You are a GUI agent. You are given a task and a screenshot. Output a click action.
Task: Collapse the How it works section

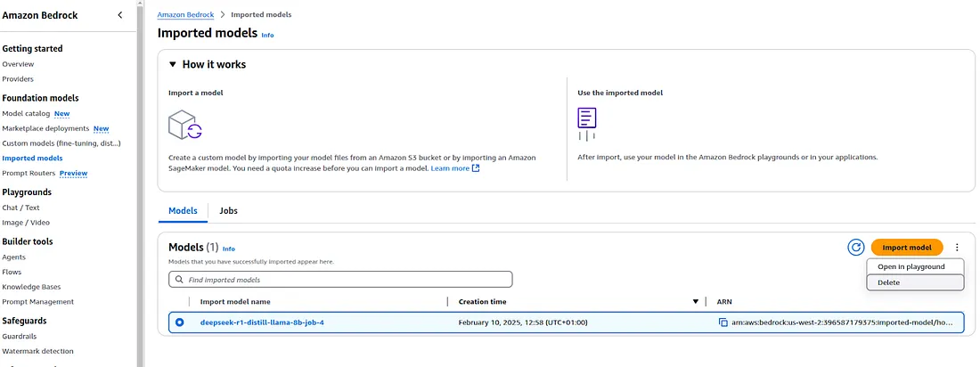[x=173, y=64]
